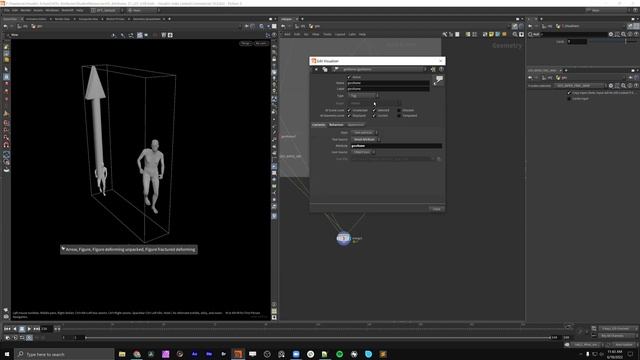Open the Windows Start menu
Viewport: 640px width, 360px height.
[7, 354]
